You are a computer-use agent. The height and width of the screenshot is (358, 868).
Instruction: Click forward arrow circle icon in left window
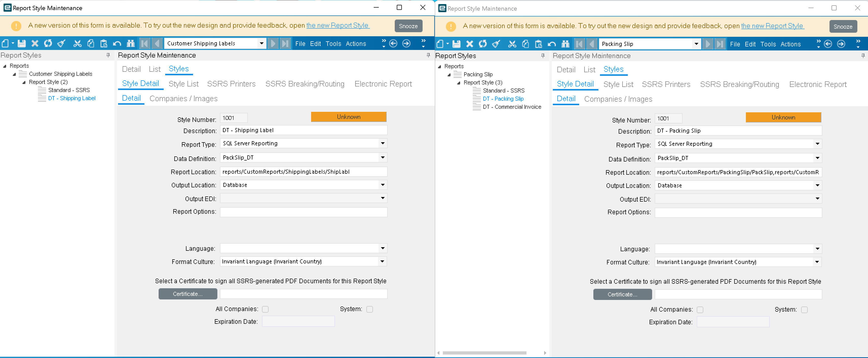pos(406,44)
